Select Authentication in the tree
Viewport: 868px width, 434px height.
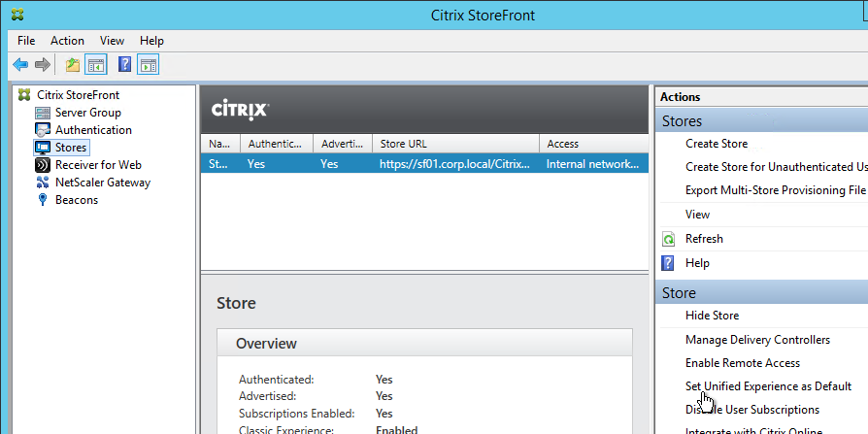coord(93,130)
